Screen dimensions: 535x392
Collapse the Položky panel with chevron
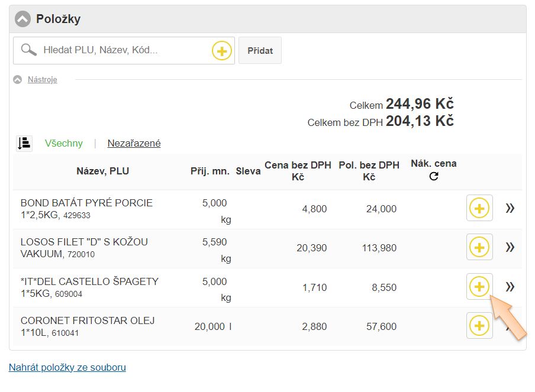22,19
